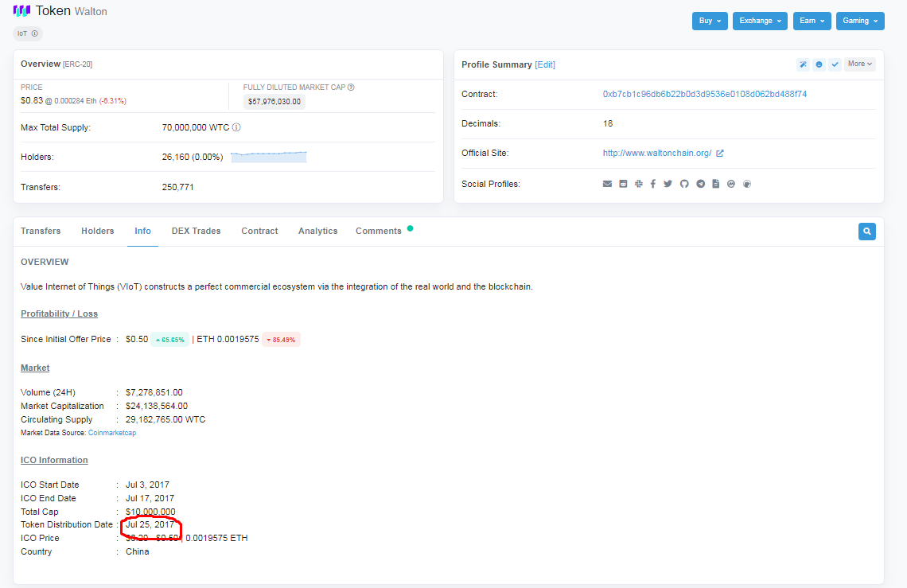Screen dimensions: 907x588
Task: Open the Slack social profile icon
Action: click(x=639, y=184)
